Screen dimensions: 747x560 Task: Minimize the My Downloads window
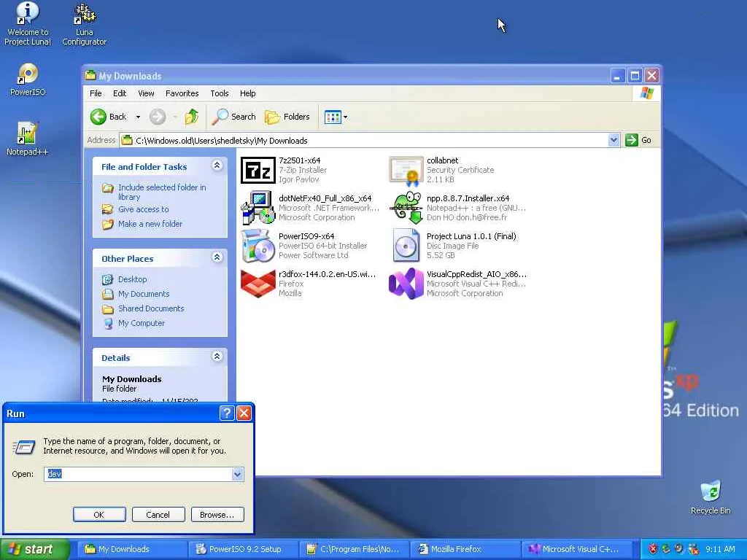[x=617, y=75]
